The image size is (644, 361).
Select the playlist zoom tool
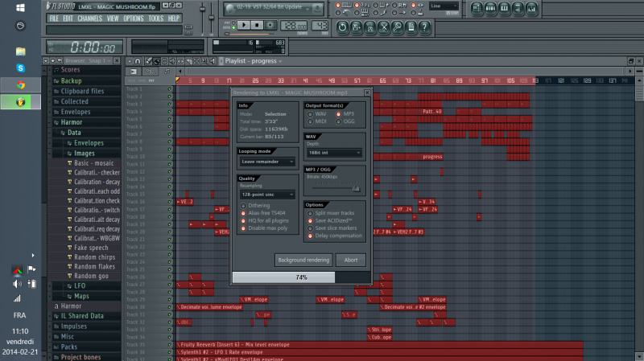pos(204,61)
